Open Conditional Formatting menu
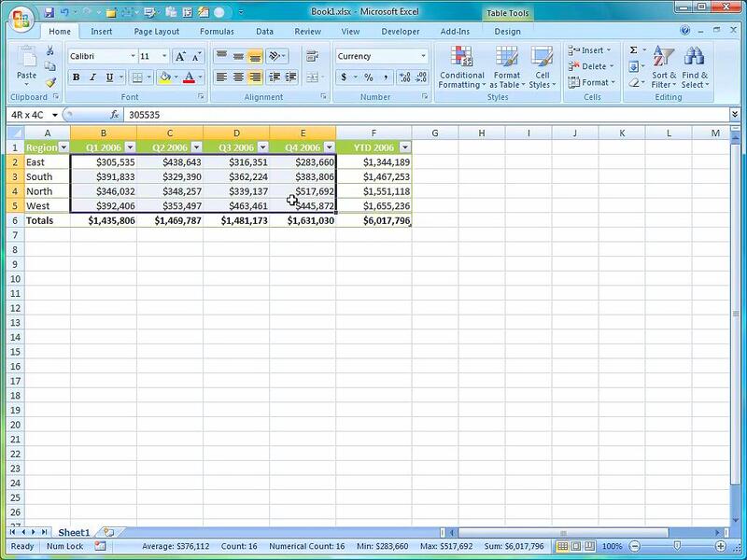This screenshot has height=560, width=747. coord(462,58)
